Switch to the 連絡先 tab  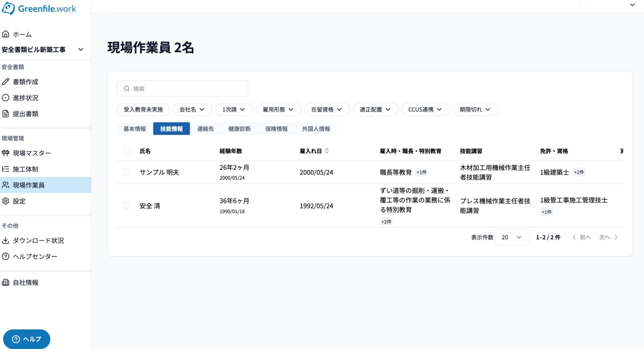point(205,129)
